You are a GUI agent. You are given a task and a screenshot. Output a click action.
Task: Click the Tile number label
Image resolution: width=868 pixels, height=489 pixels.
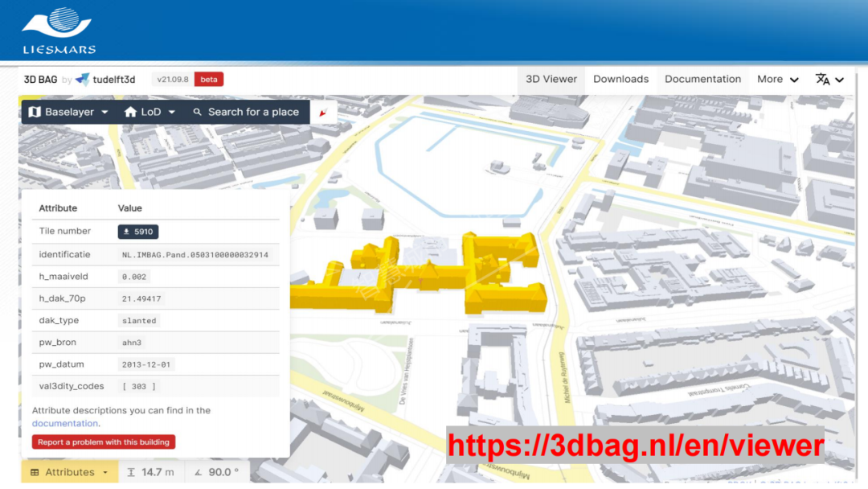[x=65, y=231]
